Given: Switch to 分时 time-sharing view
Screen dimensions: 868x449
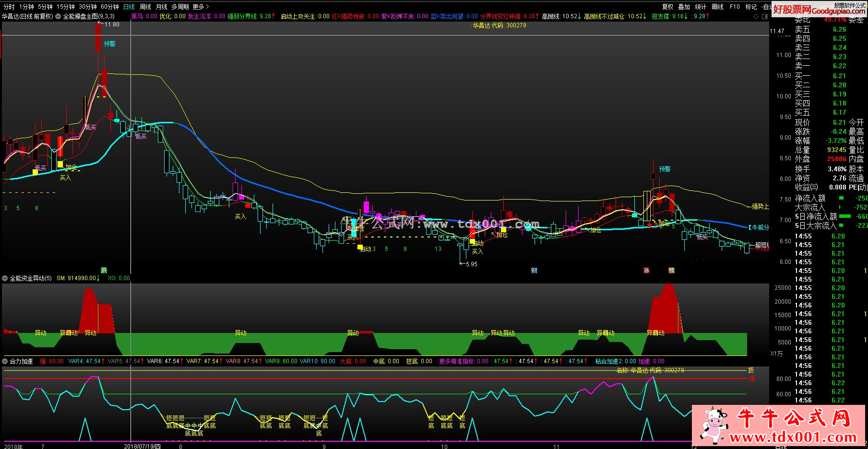Looking at the screenshot, I should 9,7.
